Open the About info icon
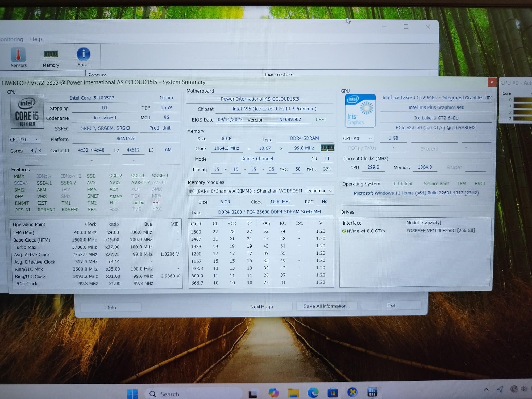The width and height of the screenshot is (532, 399). click(84, 57)
